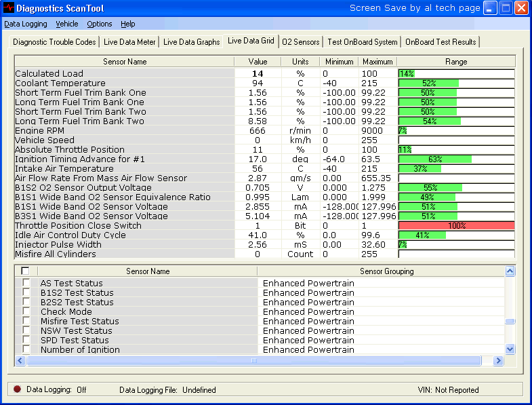Click the red Throttle Position Close Switch range bar
This screenshot has width=532, height=405.
456,225
